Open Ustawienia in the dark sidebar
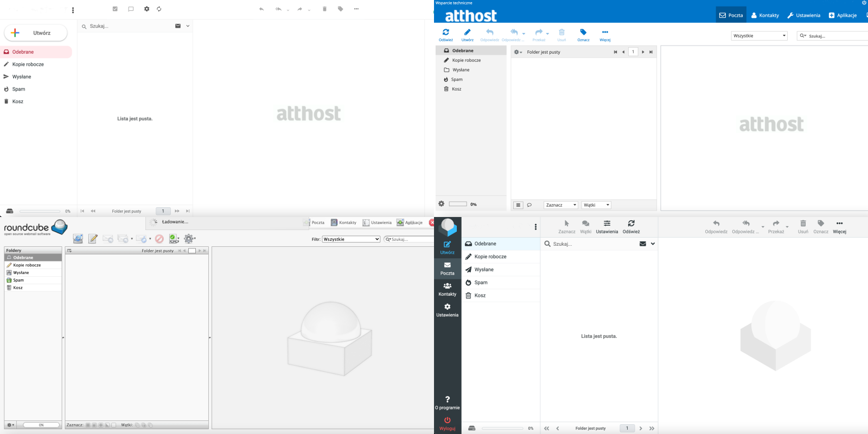 (448, 310)
